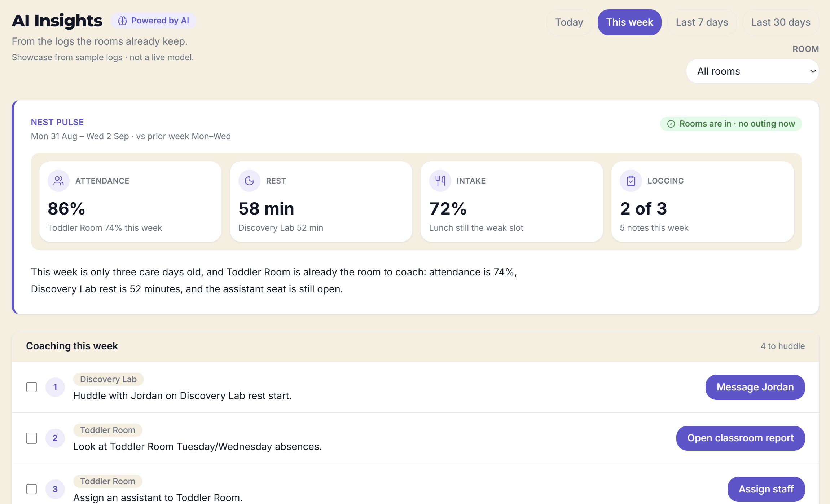Click the number 1 task badge
Image resolution: width=830 pixels, height=504 pixels.
(x=55, y=387)
